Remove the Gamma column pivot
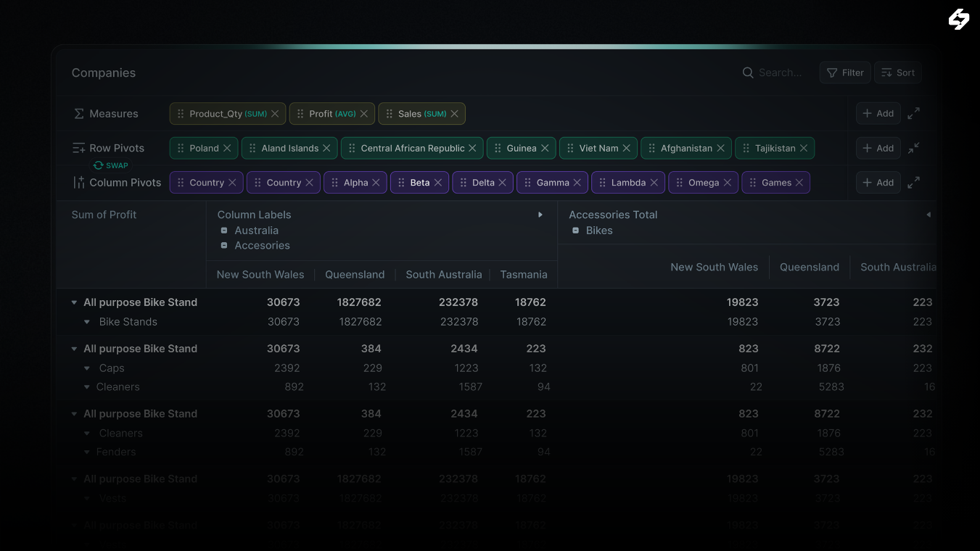 coord(577,183)
